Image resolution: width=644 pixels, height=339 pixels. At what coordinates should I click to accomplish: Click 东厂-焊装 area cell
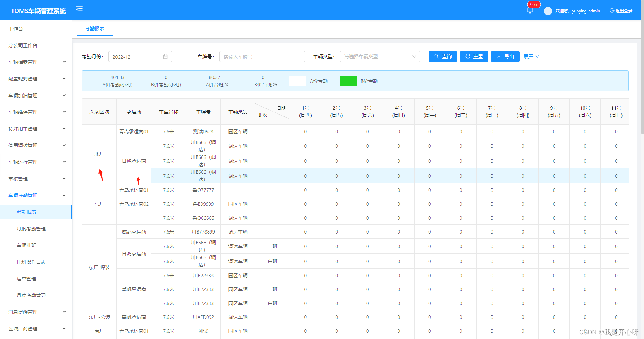tap(99, 268)
